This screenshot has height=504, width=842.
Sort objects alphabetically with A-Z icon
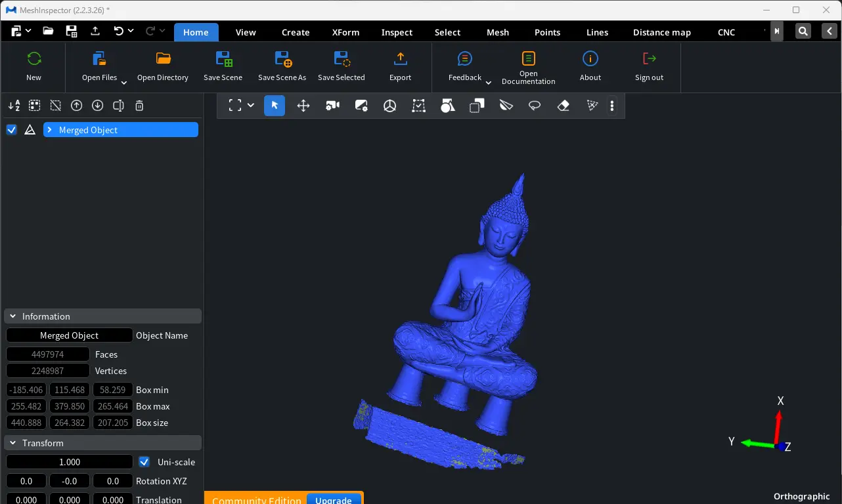(14, 106)
